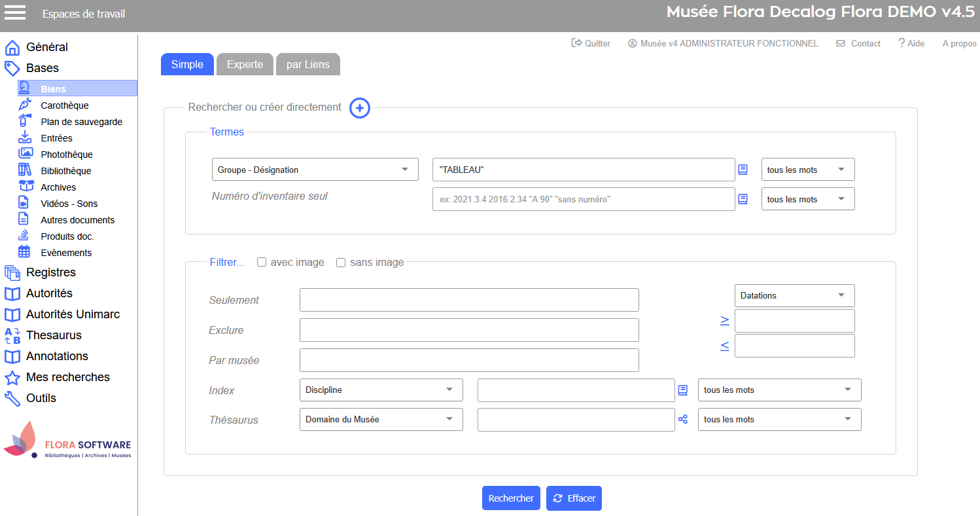Click the plus icon to create directly

tap(360, 108)
